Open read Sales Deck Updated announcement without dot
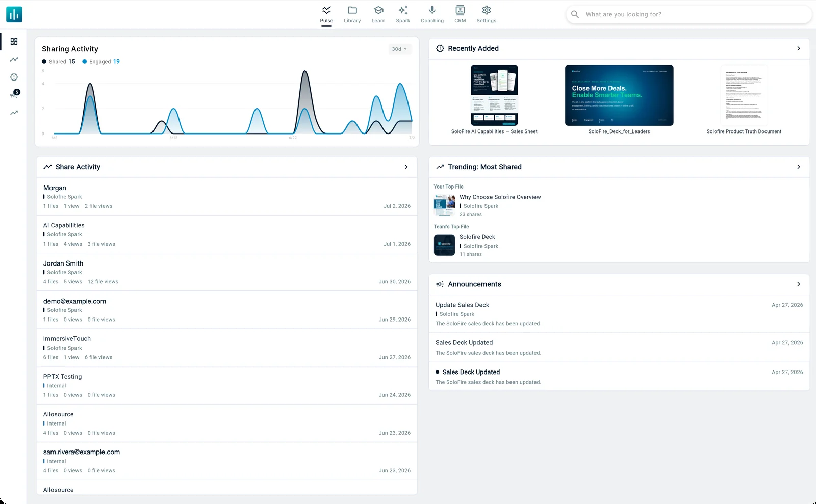 pos(619,348)
